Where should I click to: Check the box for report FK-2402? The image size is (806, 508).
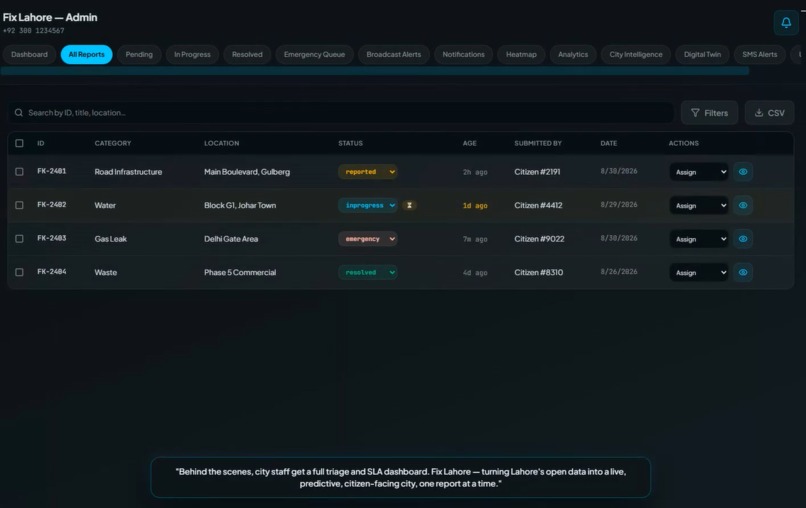click(x=19, y=205)
